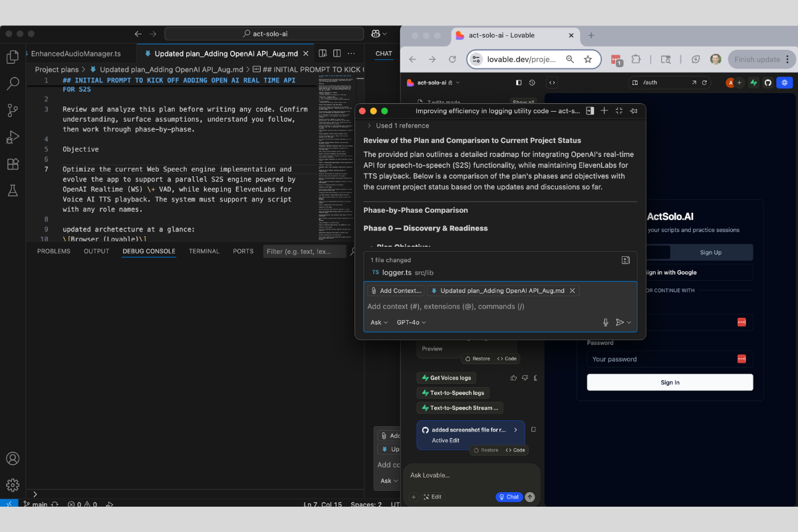798x532 pixels.
Task: Click the view all edits icon beside 1 file changed
Action: click(x=626, y=260)
